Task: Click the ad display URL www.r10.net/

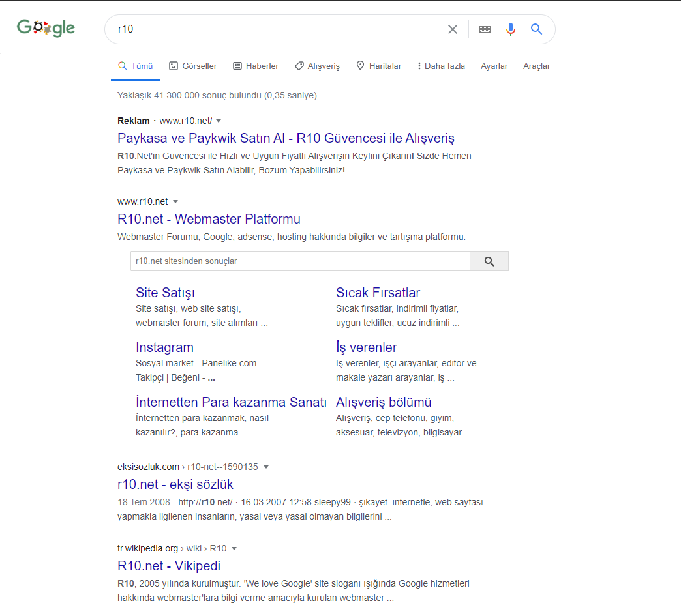Action: pyautogui.click(x=185, y=121)
